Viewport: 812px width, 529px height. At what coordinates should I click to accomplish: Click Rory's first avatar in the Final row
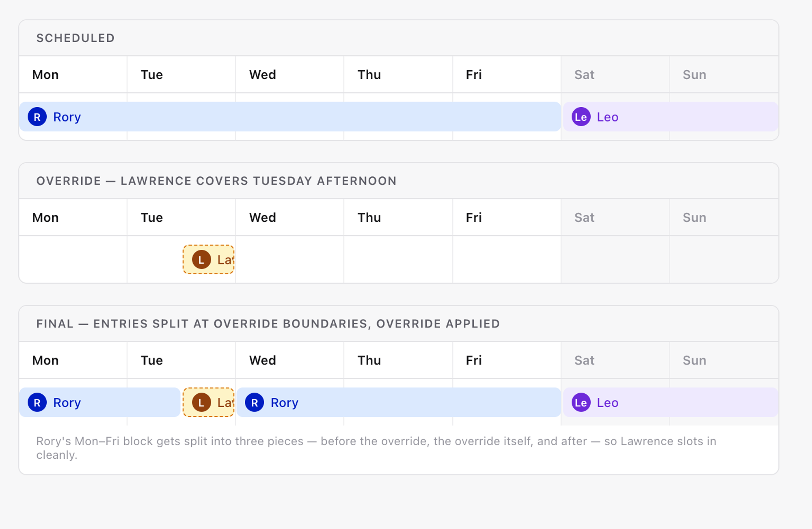tap(37, 403)
